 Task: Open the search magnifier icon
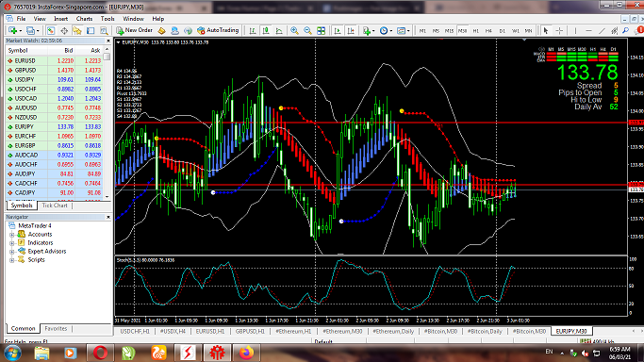[x=625, y=30]
